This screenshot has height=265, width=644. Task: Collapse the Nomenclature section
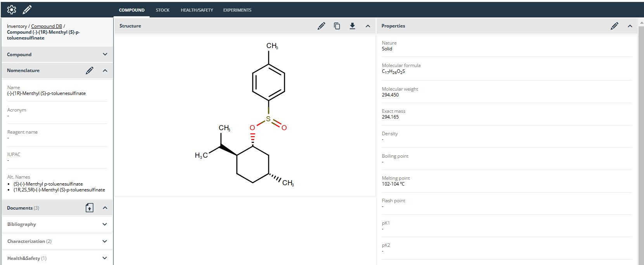(105, 71)
